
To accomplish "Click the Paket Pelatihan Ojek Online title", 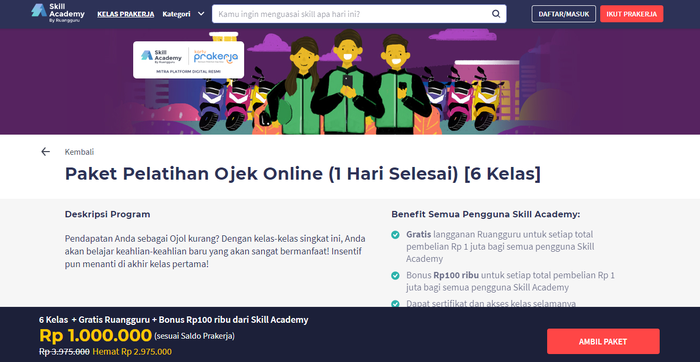I will 302,174.
